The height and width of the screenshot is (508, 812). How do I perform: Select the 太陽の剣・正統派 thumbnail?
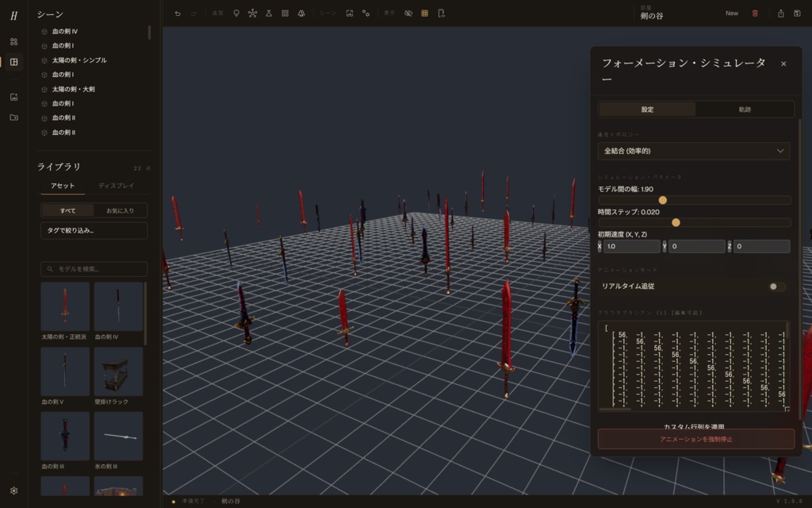[65, 306]
